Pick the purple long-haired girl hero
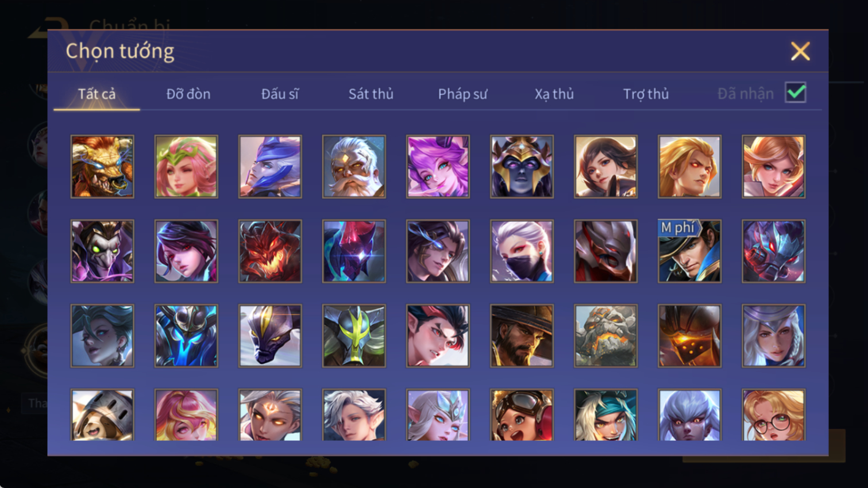 pos(438,167)
